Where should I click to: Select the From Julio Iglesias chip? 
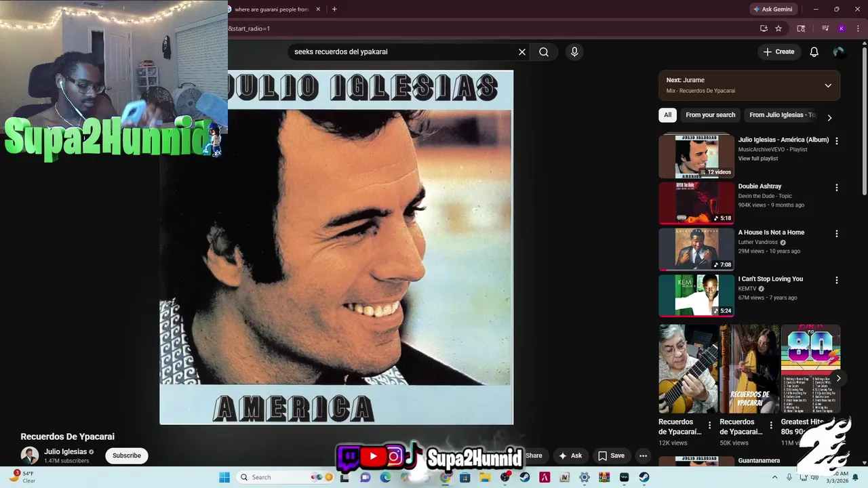point(782,115)
